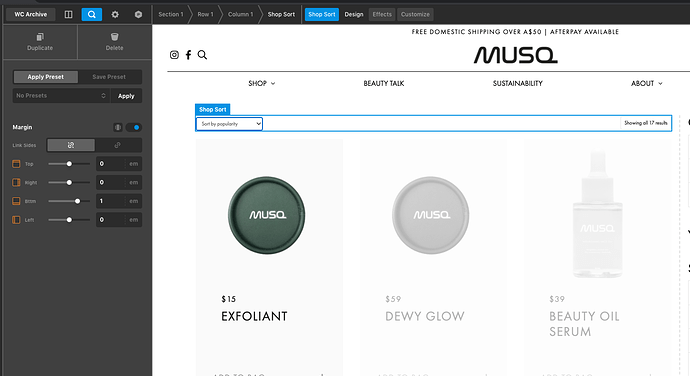
Task: Switch to the Design tab
Action: (354, 15)
